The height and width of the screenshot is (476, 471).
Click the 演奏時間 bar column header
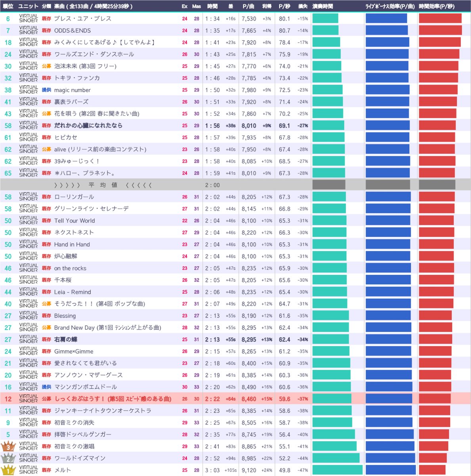323,6
